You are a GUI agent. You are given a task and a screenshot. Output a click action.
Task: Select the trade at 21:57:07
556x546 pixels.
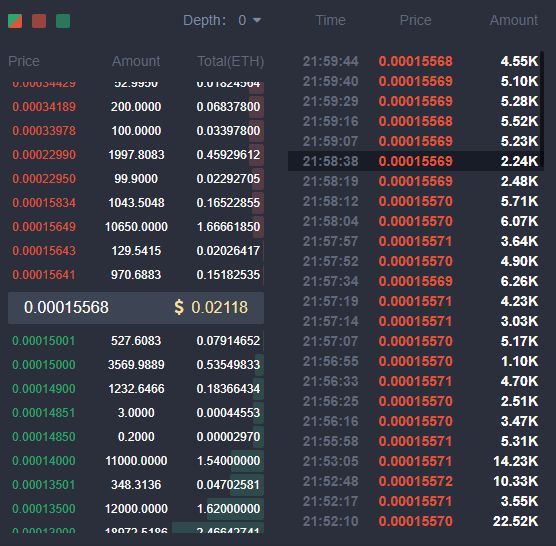pos(416,341)
